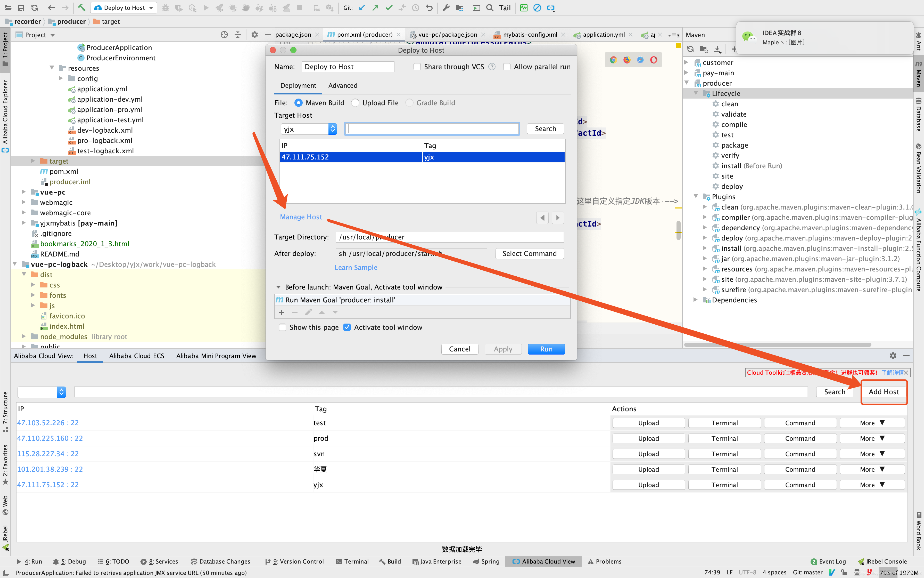Open the More dropdown for host test
This screenshot has width=924, height=578.
coord(872,423)
